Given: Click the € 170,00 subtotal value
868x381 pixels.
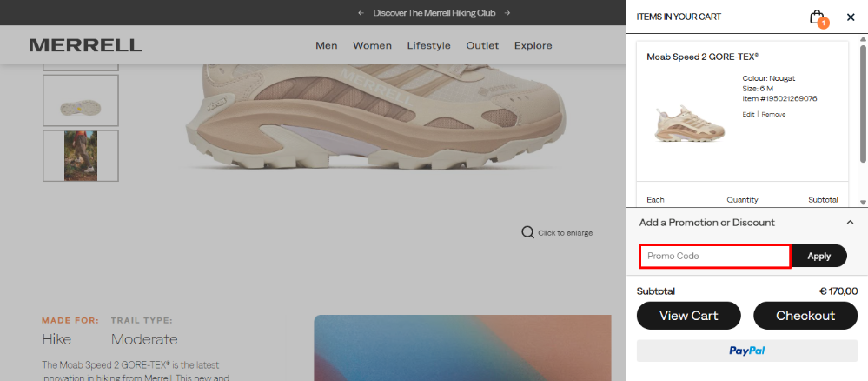Looking at the screenshot, I should tap(838, 291).
